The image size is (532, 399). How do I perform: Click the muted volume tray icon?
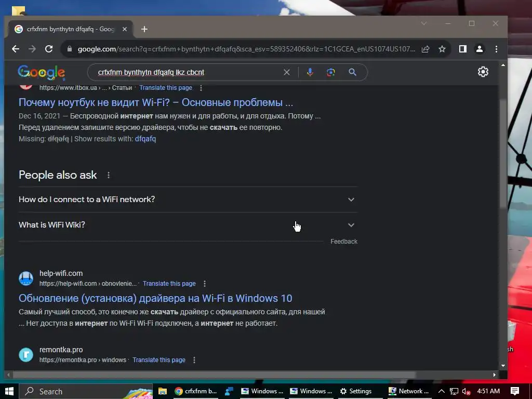[x=466, y=391]
